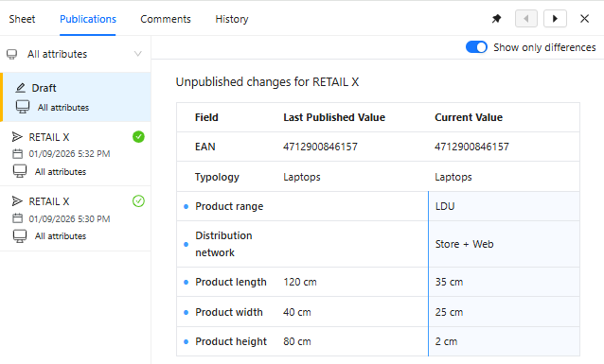The height and width of the screenshot is (364, 604).
Task: Click the 2 cm current value
Action: tap(446, 341)
